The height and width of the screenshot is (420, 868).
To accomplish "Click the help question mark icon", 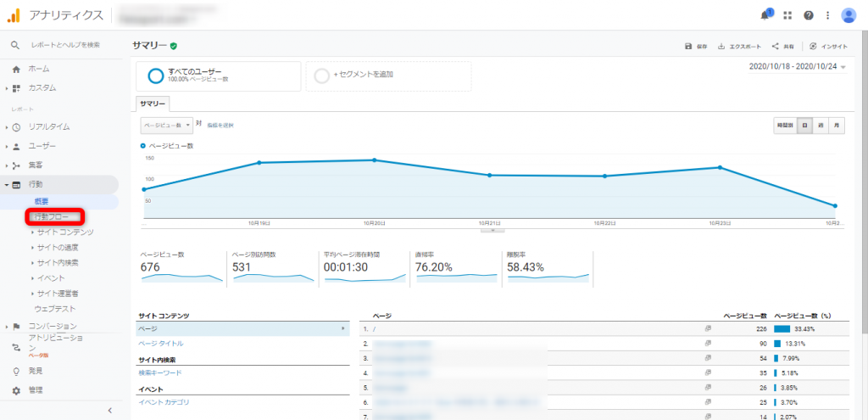I will (809, 15).
